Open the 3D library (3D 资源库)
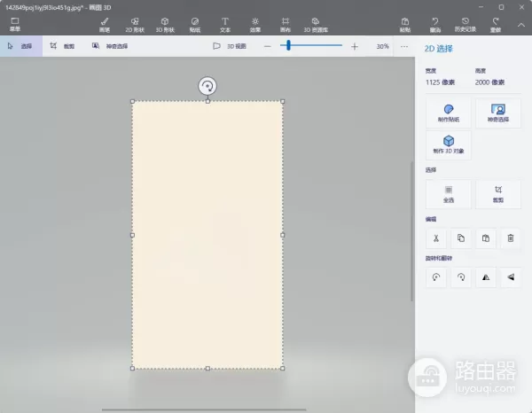This screenshot has width=532, height=413. 316,24
